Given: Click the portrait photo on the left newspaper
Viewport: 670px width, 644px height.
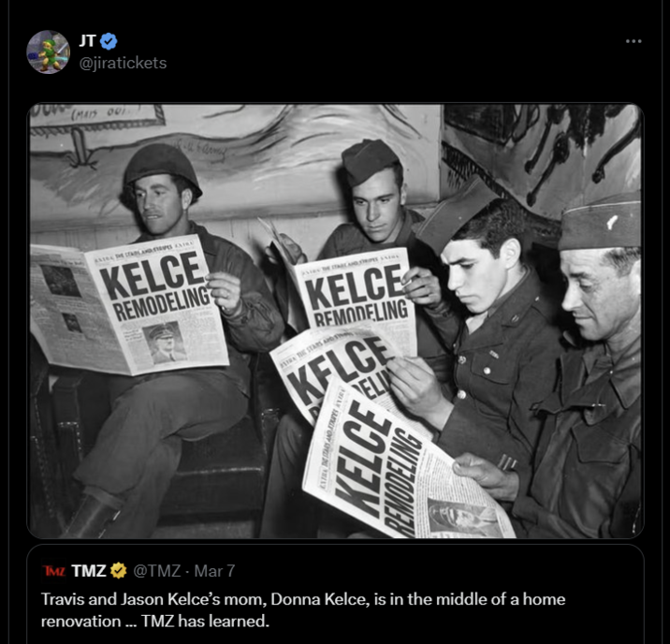Looking at the screenshot, I should [x=166, y=344].
